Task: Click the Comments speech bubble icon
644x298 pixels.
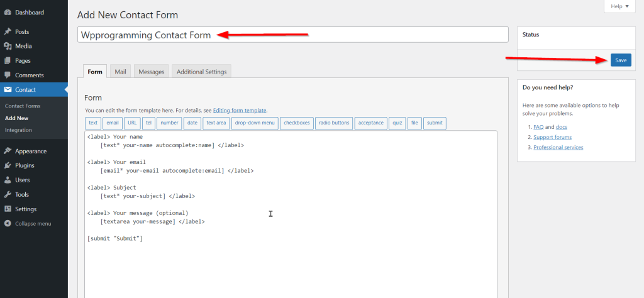Action: tap(8, 75)
